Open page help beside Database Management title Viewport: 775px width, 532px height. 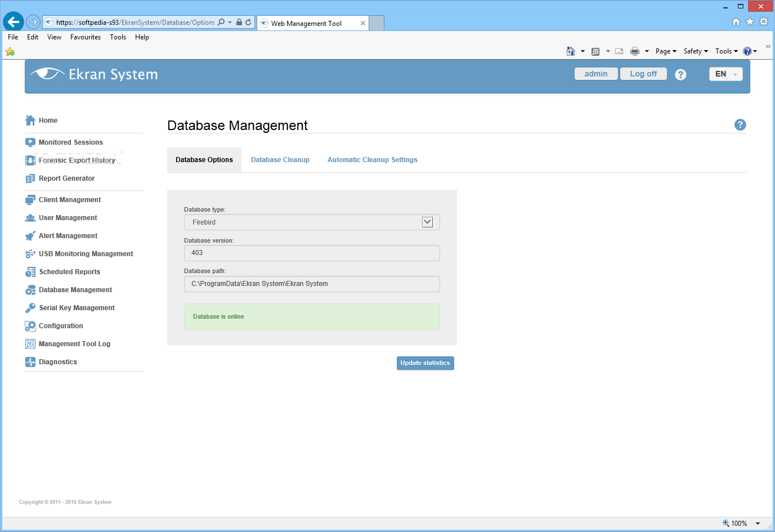click(x=740, y=125)
